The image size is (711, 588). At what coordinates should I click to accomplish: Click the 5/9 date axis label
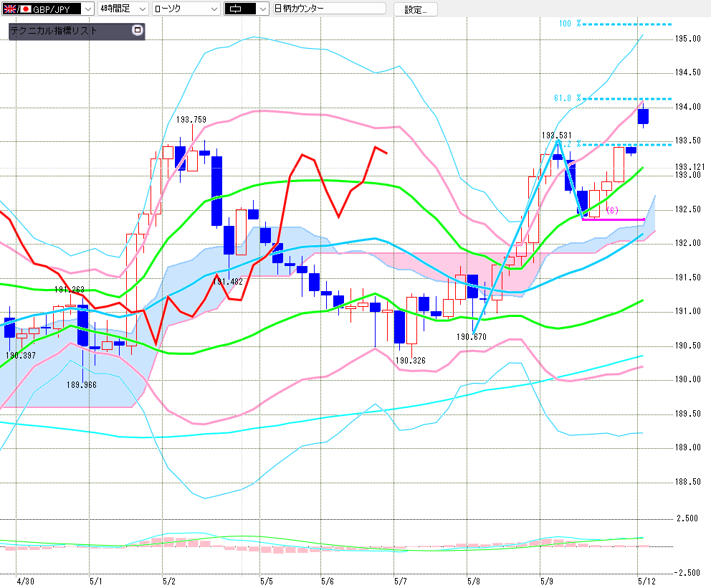coord(547,579)
